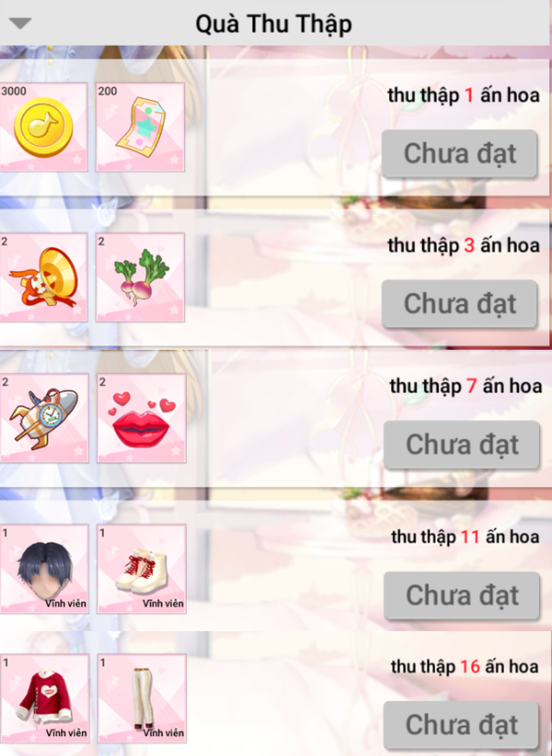Select the radish reward icon
The image size is (552, 756).
click(x=140, y=277)
